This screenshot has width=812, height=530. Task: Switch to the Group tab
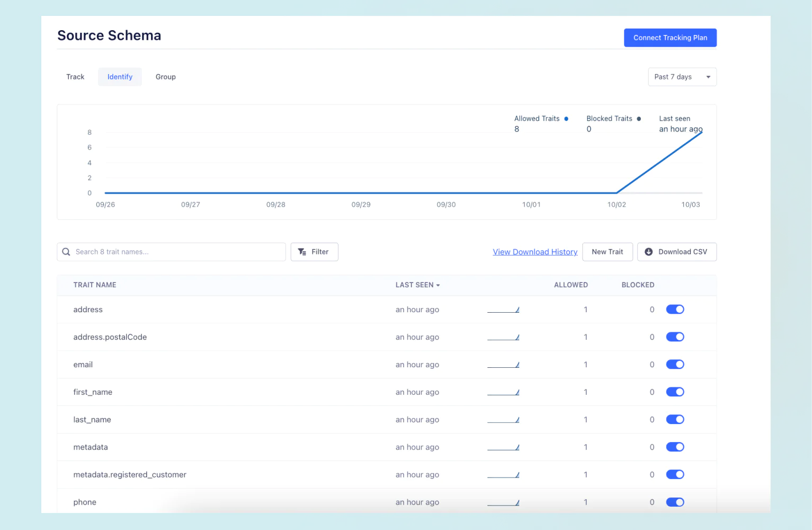point(165,76)
